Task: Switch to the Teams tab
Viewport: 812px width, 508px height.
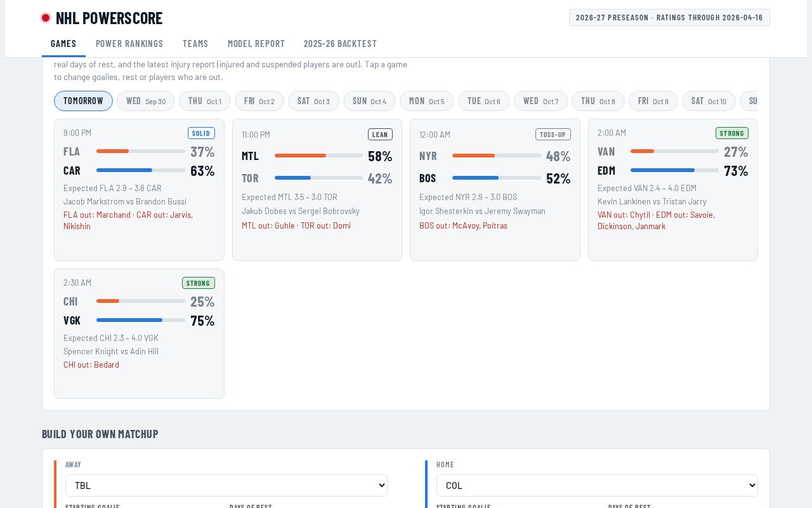Action: (195, 44)
